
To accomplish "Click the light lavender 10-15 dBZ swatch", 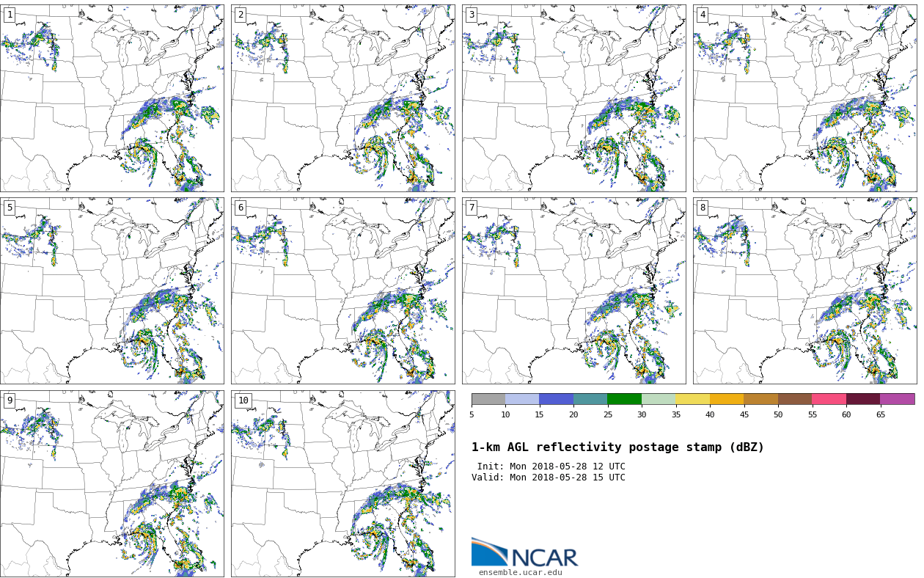I will (x=522, y=399).
